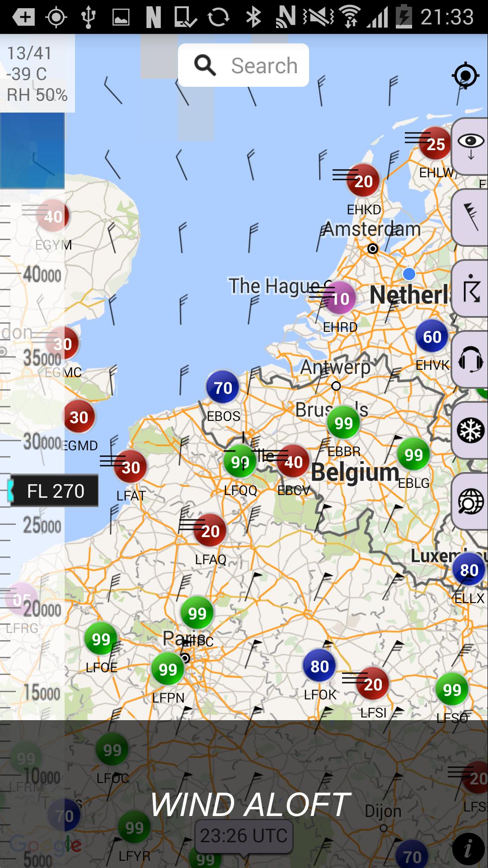Center map with my-location crosshair icon
488x868 pixels.
click(465, 75)
